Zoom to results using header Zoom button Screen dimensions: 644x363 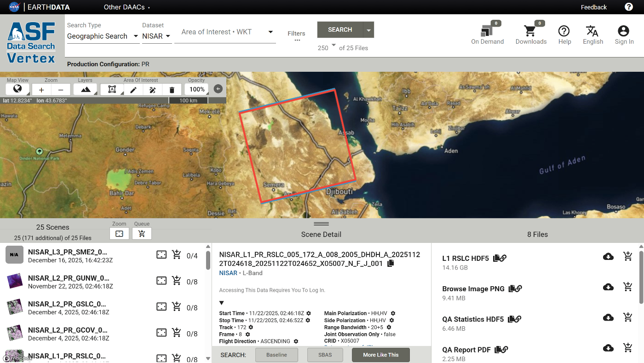(x=119, y=233)
